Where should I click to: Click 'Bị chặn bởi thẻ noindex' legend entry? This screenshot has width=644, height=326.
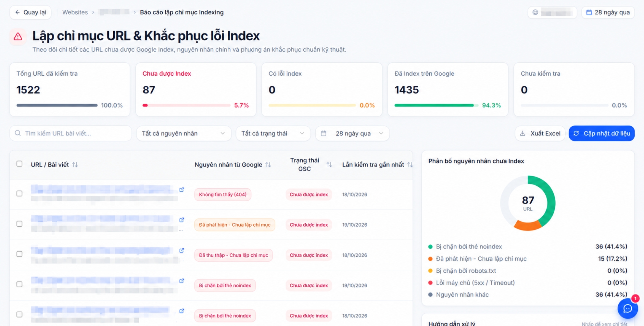coord(528,246)
